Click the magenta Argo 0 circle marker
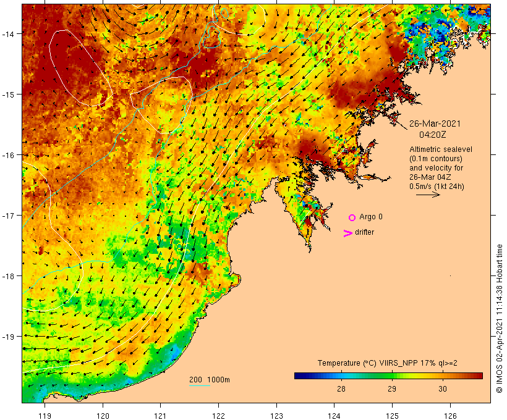 point(352,217)
